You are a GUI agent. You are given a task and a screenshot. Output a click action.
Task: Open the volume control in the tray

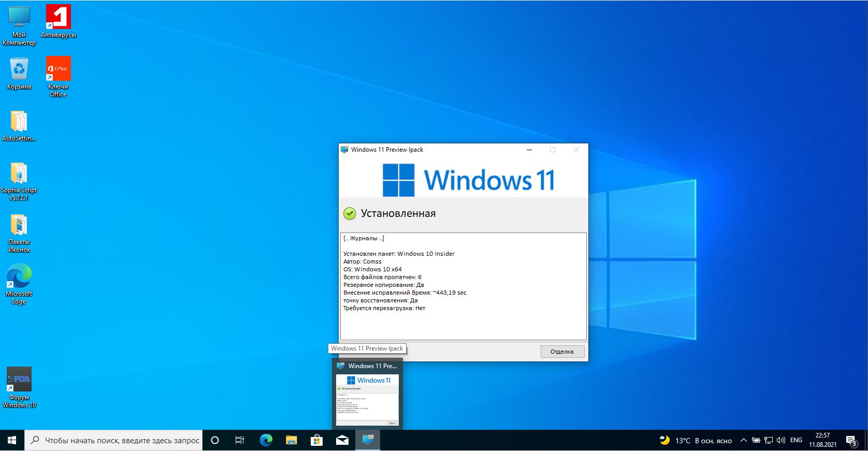coord(780,440)
